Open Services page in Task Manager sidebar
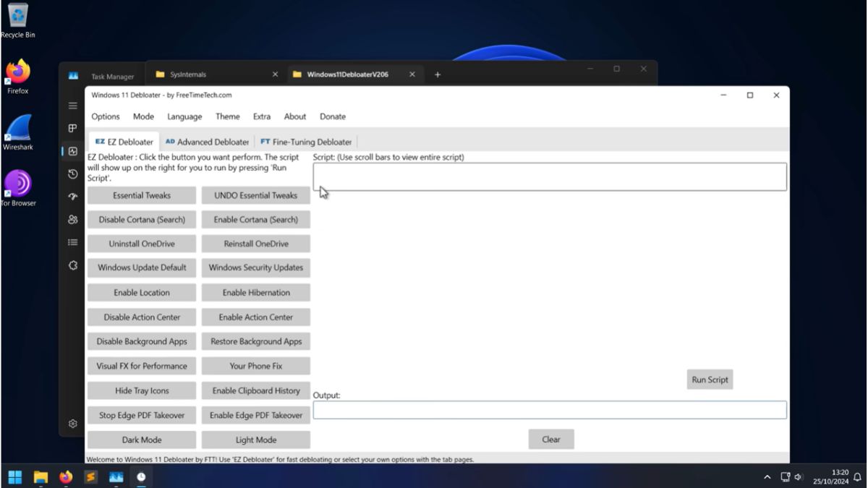The width and height of the screenshot is (868, 488). pyautogui.click(x=72, y=265)
